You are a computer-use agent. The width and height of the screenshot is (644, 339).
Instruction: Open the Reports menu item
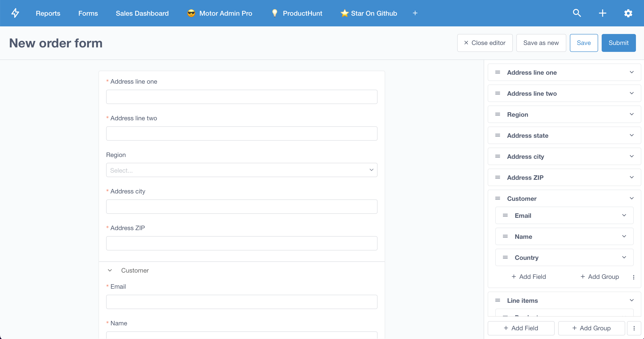tap(48, 13)
